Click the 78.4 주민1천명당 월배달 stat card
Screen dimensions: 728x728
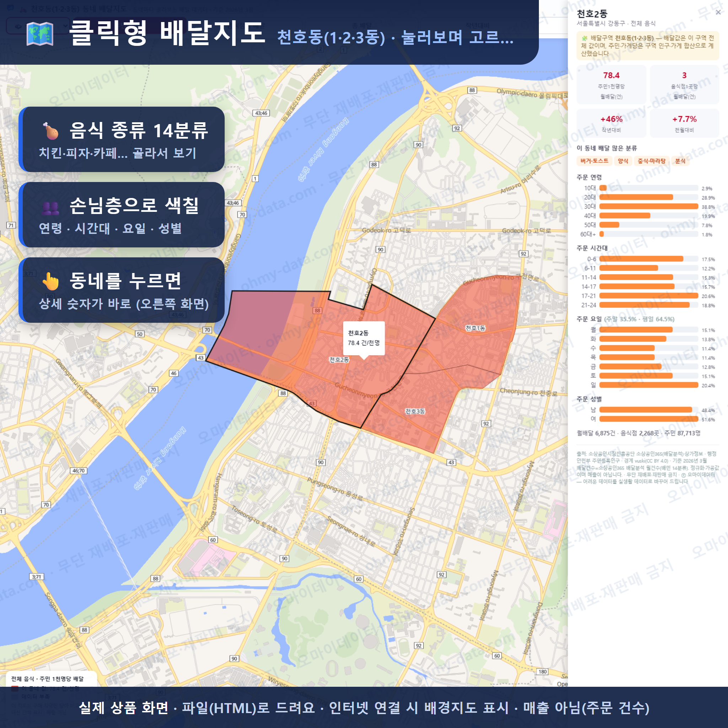(x=611, y=85)
